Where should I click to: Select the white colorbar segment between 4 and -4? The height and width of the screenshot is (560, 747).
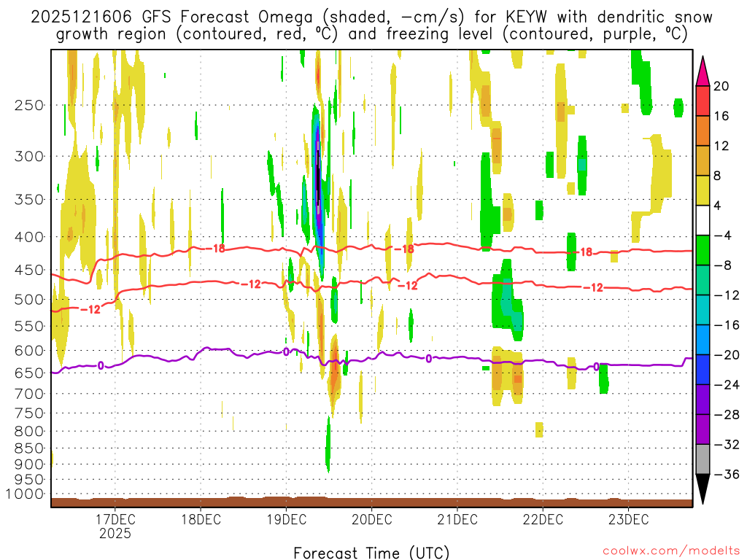point(703,220)
